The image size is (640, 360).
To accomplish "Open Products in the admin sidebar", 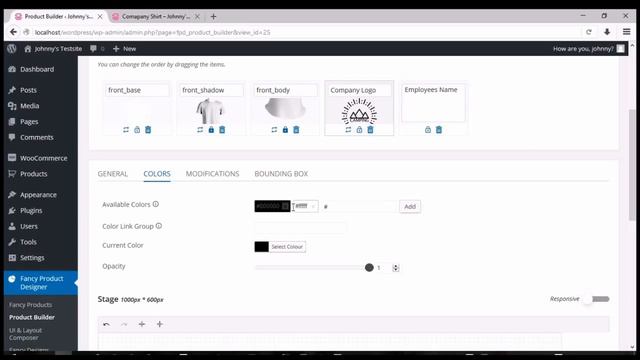I will click(x=33, y=174).
